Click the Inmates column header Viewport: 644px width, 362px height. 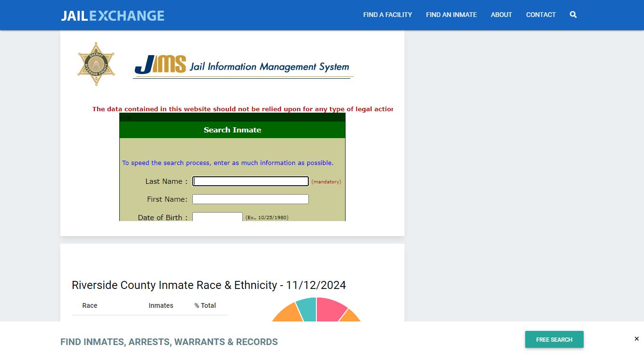tap(161, 305)
